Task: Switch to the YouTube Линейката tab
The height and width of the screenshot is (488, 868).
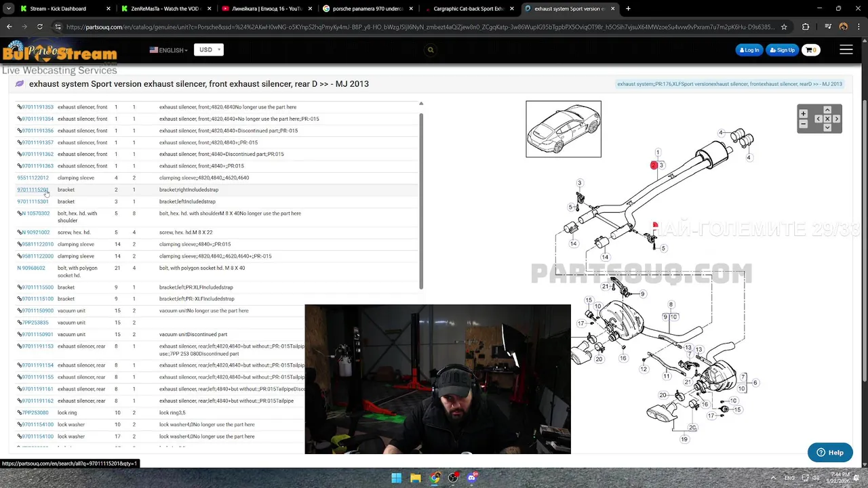Action: pyautogui.click(x=267, y=9)
